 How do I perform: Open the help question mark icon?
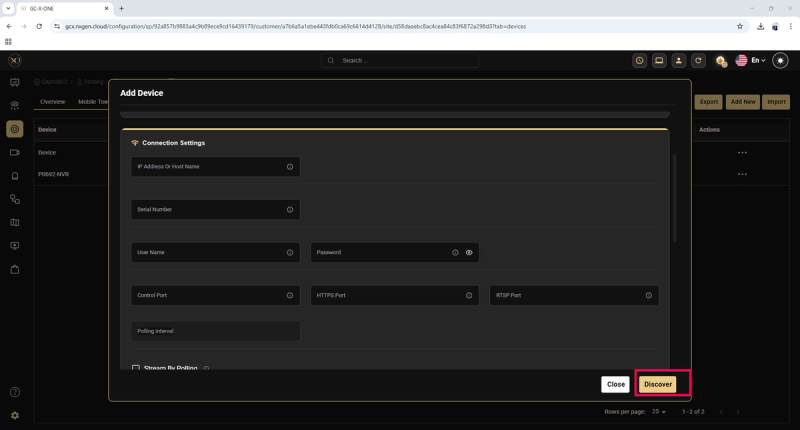[15, 392]
